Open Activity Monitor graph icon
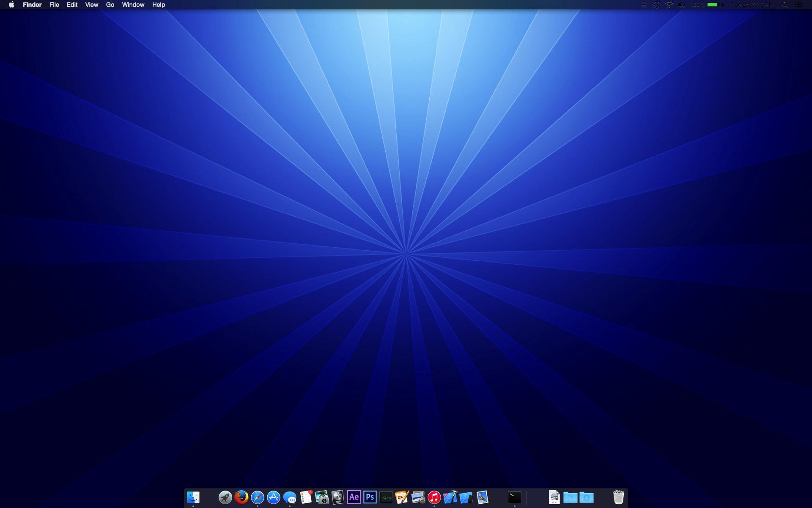 386,497
